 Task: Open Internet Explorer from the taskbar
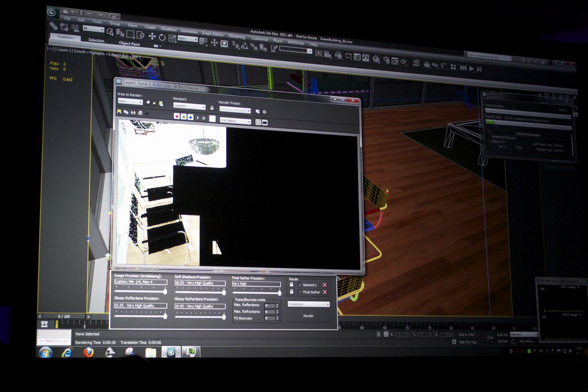68,352
